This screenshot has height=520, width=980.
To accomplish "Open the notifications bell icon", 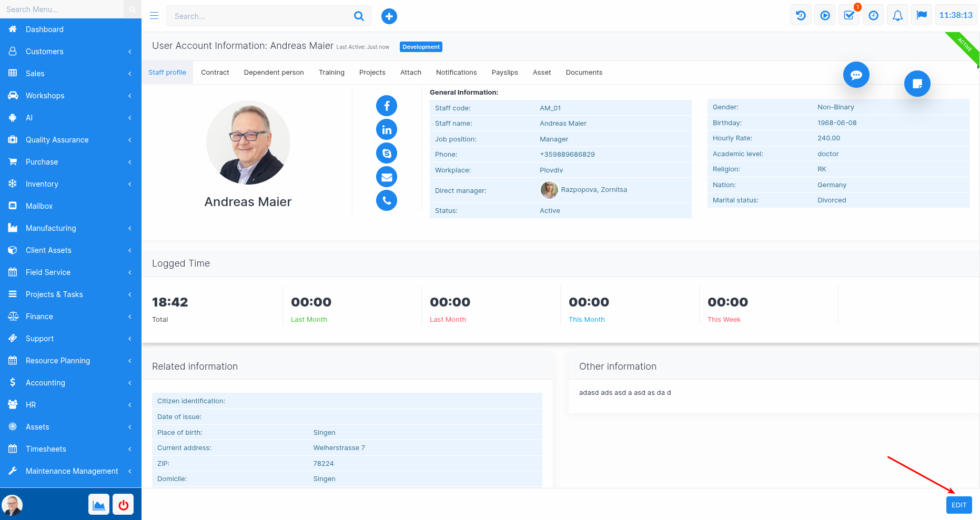I will pyautogui.click(x=897, y=15).
